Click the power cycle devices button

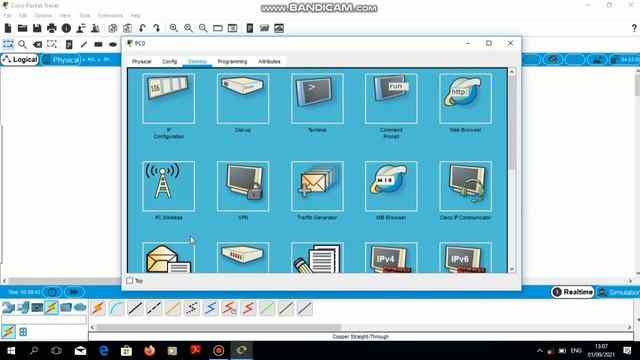coord(52,292)
